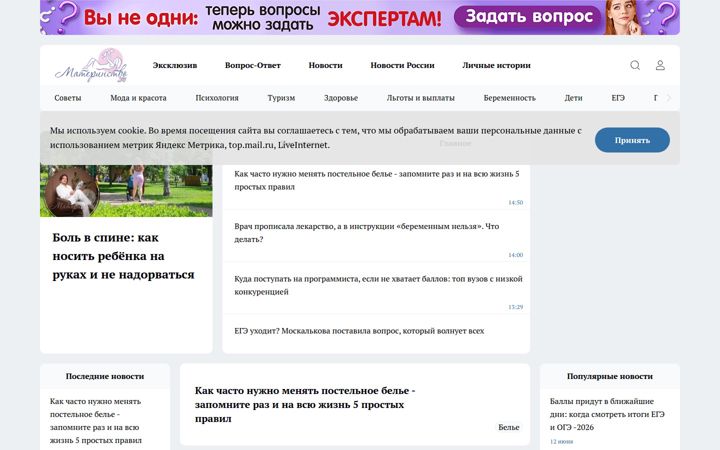Open the Психология category
The width and height of the screenshot is (720, 450).
point(217,98)
